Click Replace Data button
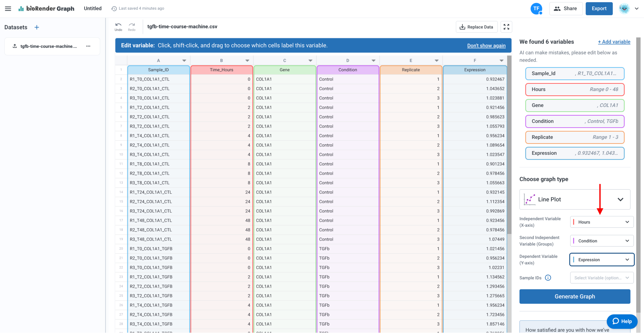Image resolution: width=644 pixels, height=335 pixels. tap(476, 27)
